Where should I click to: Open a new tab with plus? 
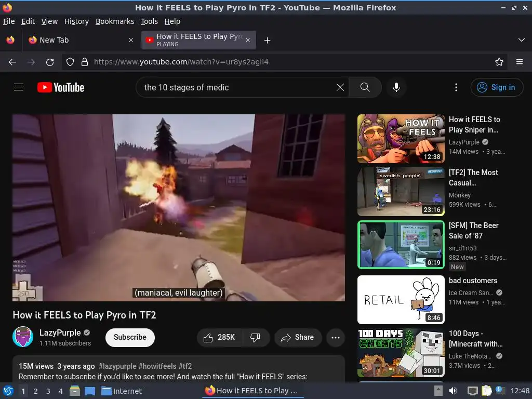(x=267, y=41)
